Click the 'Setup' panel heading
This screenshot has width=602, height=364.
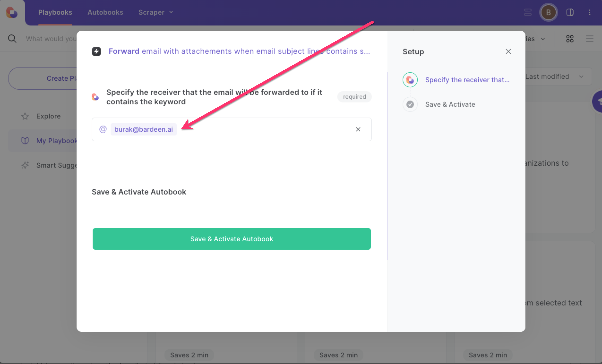click(x=413, y=51)
